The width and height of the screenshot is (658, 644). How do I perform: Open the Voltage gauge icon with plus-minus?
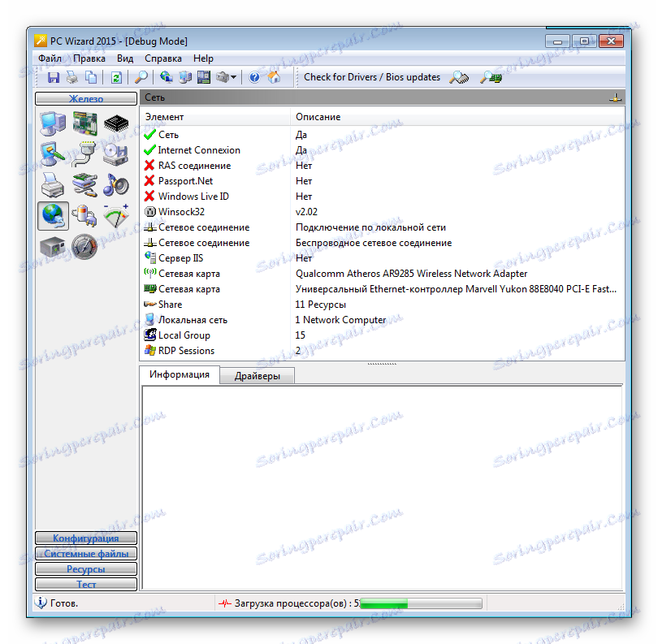tap(116, 216)
